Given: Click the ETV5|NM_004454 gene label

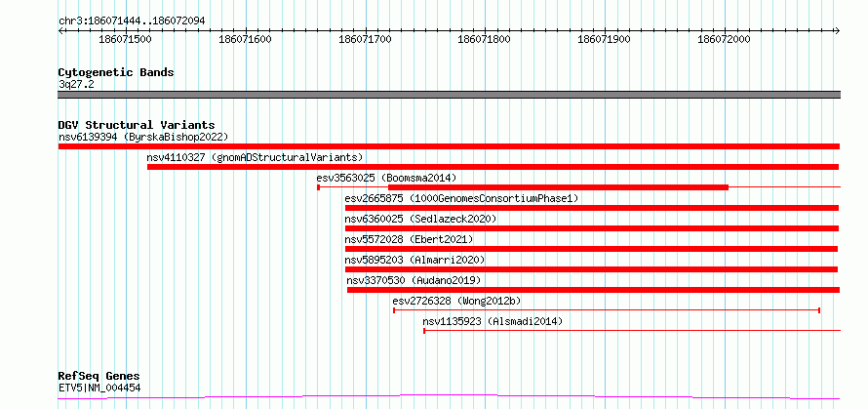Looking at the screenshot, I should [99, 388].
